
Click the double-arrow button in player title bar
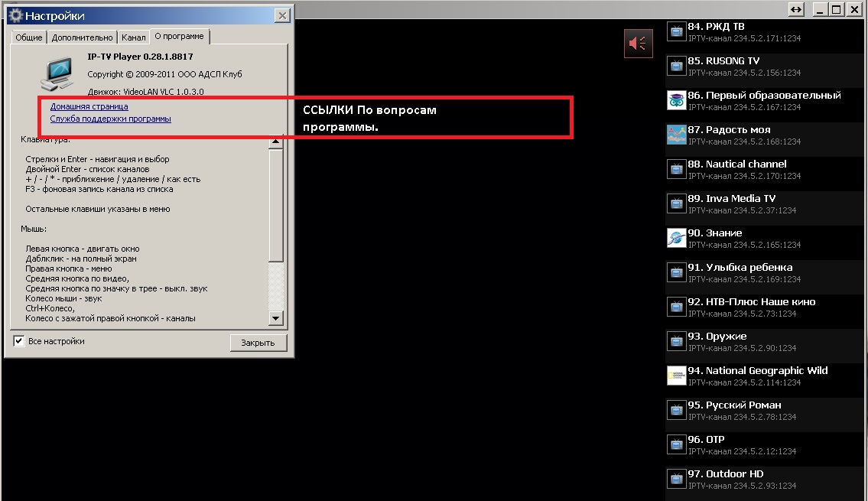pyautogui.click(x=796, y=9)
